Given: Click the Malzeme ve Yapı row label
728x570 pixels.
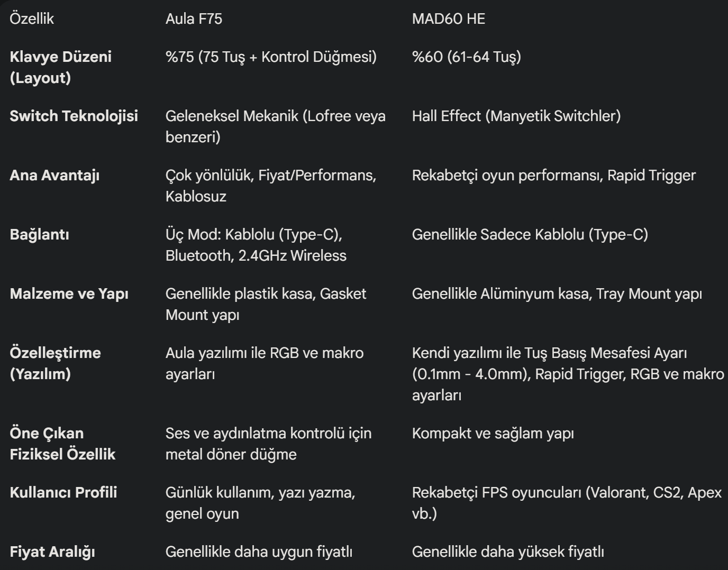Looking at the screenshot, I should [69, 294].
